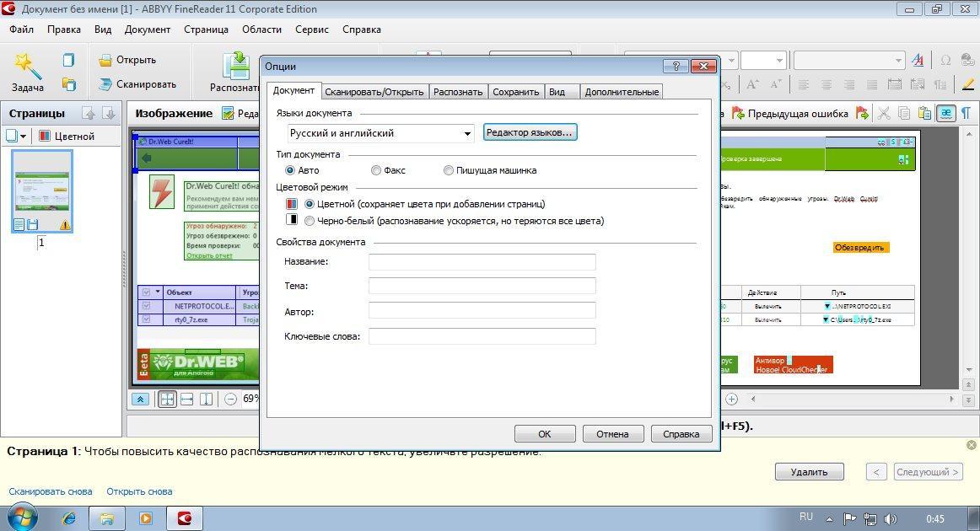This screenshot has width=980, height=531.
Task: Select page 1 thumbnail in Страницы panel
Action: point(42,192)
